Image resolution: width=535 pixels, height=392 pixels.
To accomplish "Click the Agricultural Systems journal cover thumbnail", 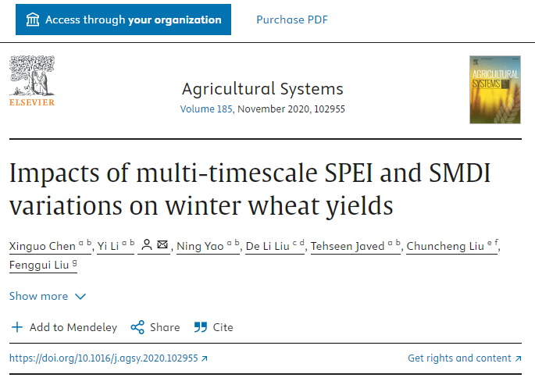I will click(x=494, y=89).
